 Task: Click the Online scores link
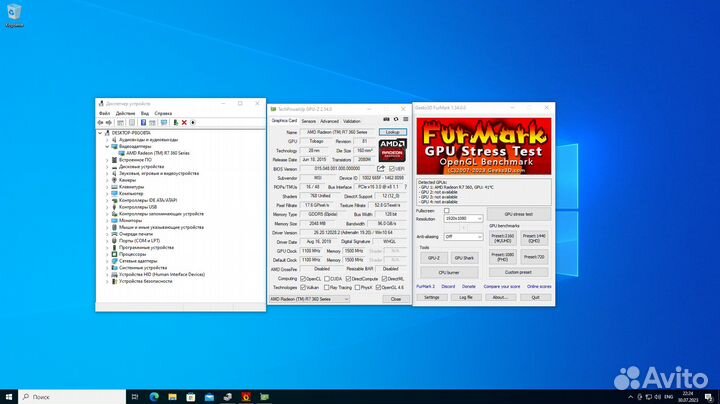539,286
